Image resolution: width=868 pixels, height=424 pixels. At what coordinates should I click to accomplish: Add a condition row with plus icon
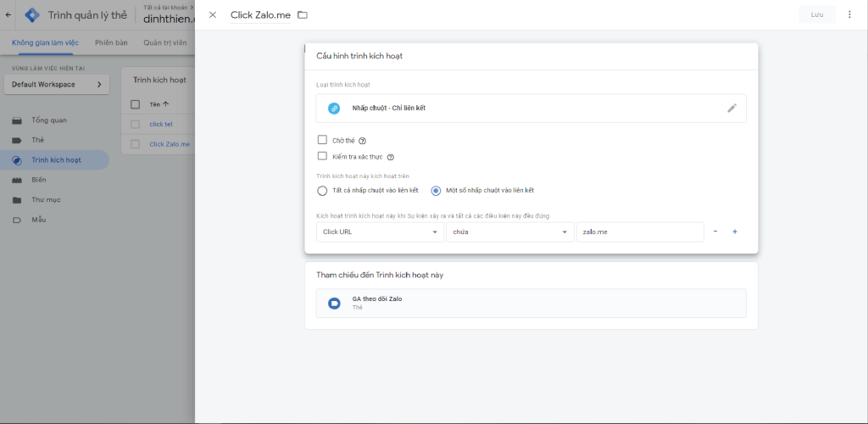point(735,232)
